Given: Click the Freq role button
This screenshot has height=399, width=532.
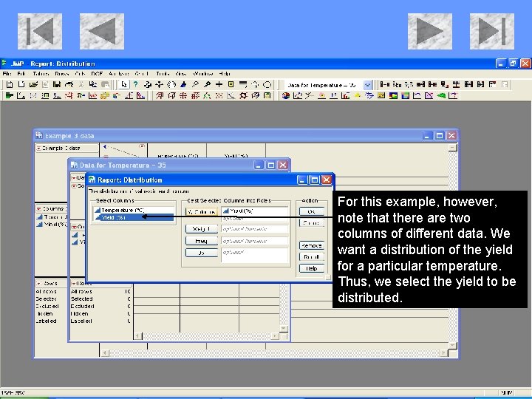Looking at the screenshot, I should pyautogui.click(x=202, y=241).
